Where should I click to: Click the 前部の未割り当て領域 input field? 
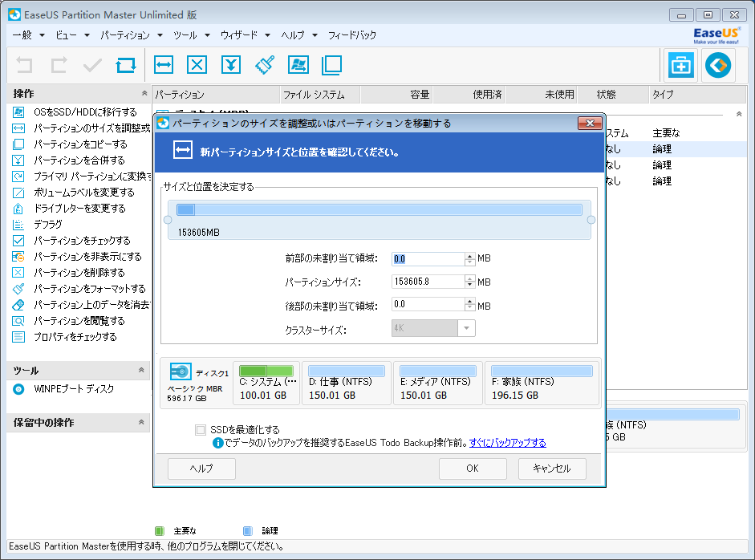[428, 259]
